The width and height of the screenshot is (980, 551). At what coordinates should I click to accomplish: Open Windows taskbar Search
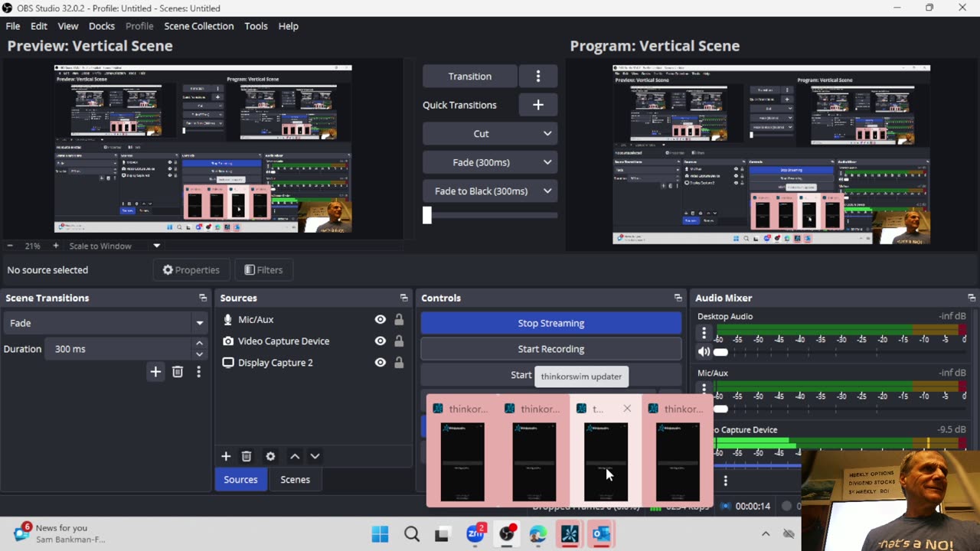click(412, 534)
